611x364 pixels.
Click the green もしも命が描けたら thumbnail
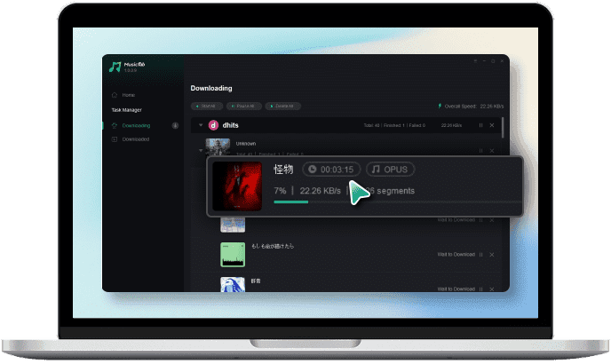233,254
